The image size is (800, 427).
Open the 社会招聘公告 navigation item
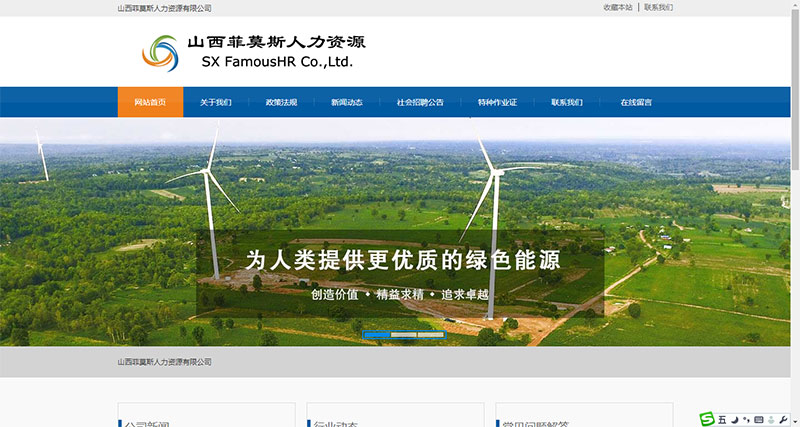tap(420, 102)
